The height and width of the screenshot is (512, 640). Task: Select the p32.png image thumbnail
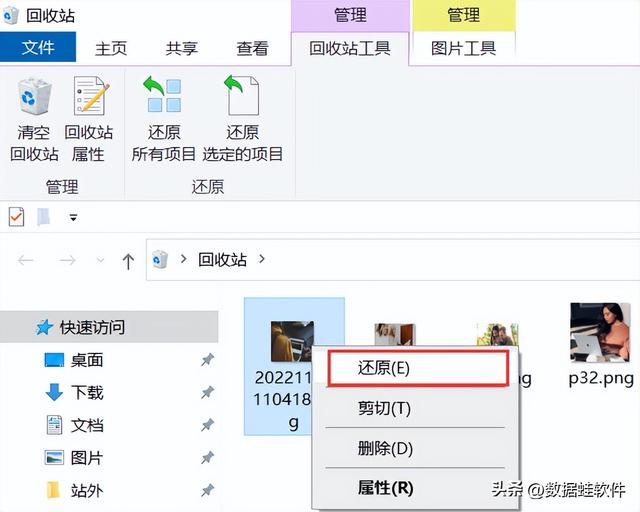tap(600, 333)
